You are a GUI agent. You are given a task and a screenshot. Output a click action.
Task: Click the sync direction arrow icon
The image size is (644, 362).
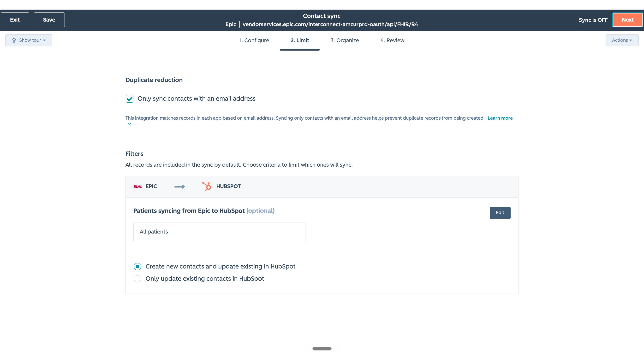pyautogui.click(x=180, y=187)
